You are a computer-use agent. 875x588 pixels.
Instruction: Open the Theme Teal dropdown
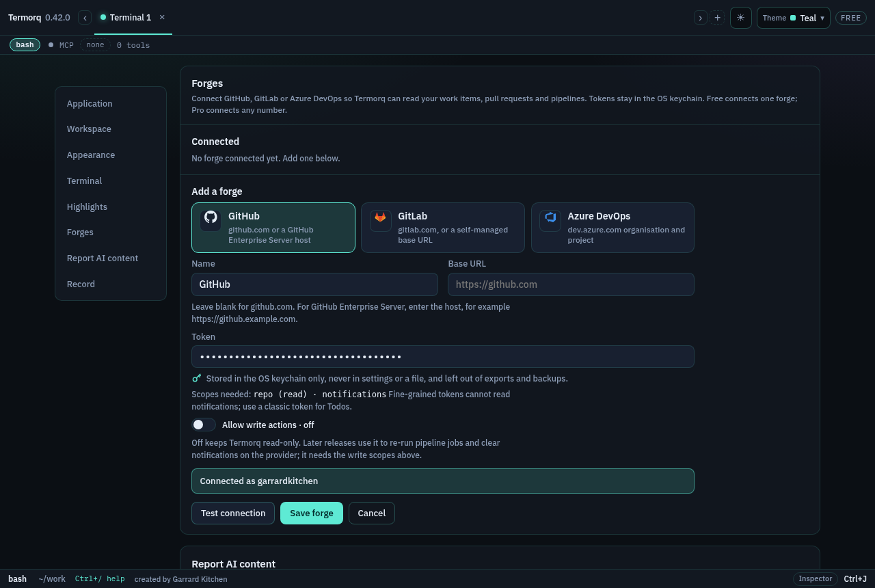coord(794,18)
